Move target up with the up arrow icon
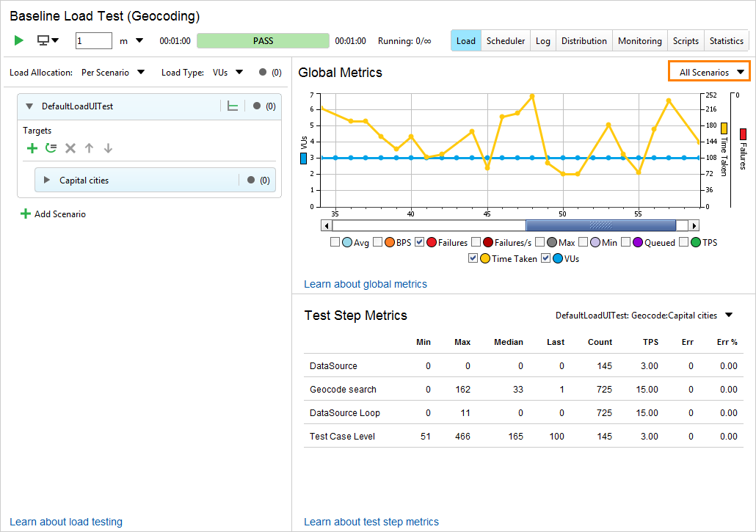Screen dimensions: 756x532 coord(89,148)
